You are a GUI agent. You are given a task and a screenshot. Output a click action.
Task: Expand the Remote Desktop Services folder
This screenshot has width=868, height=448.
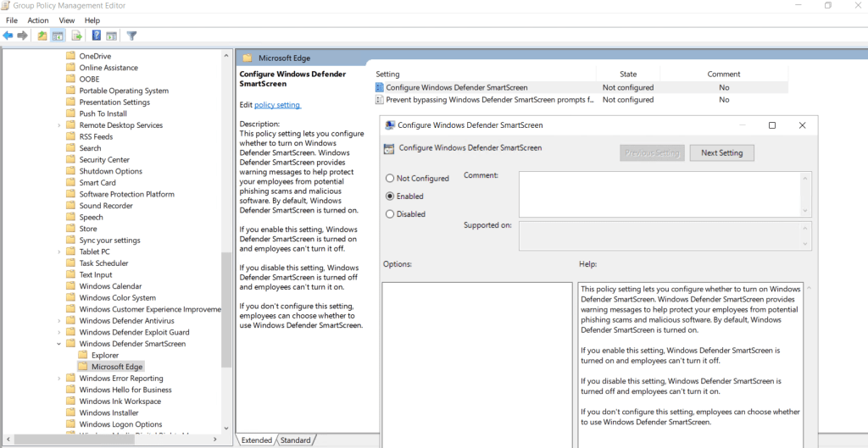(x=59, y=125)
